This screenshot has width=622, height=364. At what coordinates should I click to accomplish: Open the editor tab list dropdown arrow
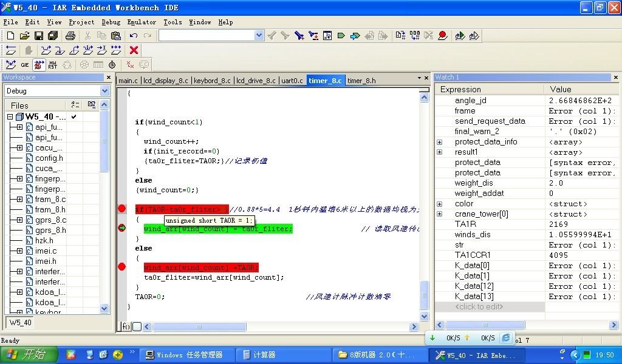tap(419, 78)
